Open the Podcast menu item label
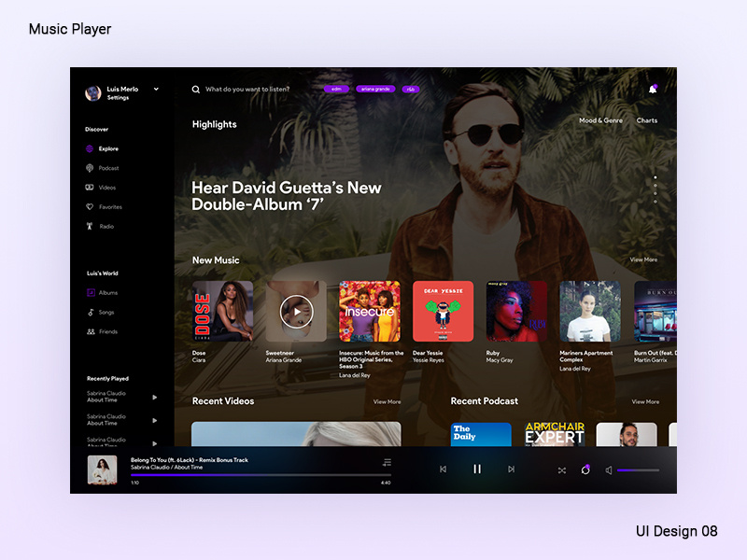The width and height of the screenshot is (747, 560). (x=108, y=168)
